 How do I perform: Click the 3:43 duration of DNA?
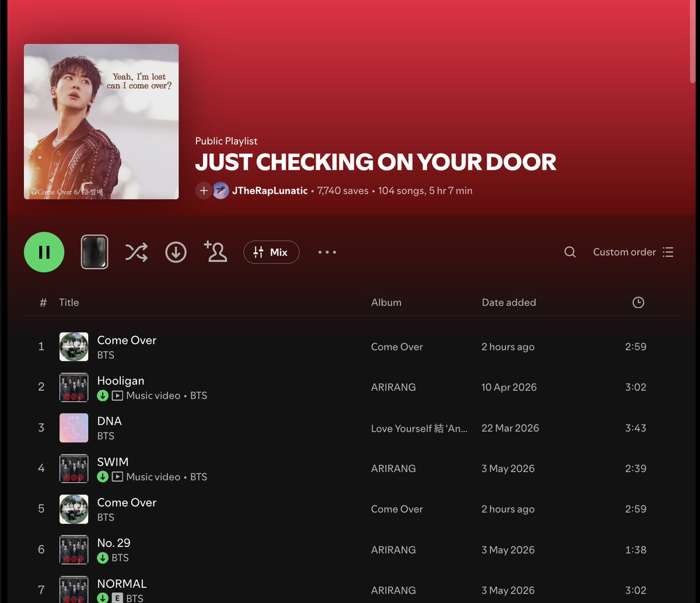coord(636,428)
